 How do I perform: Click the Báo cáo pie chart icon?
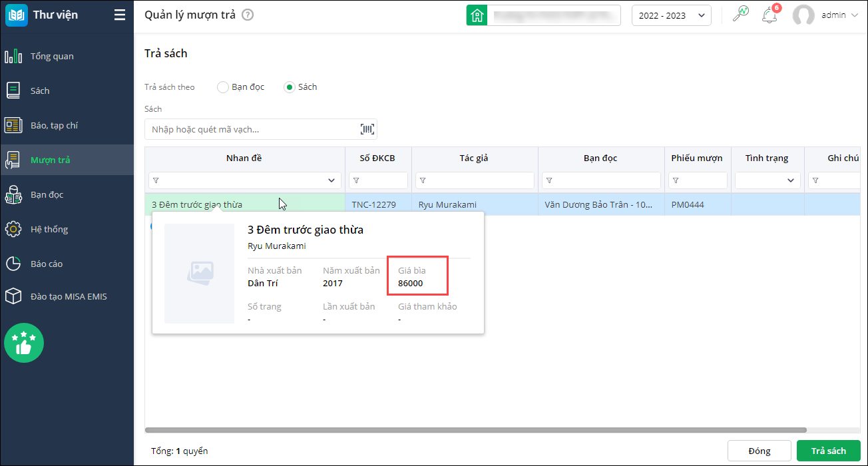coord(14,264)
